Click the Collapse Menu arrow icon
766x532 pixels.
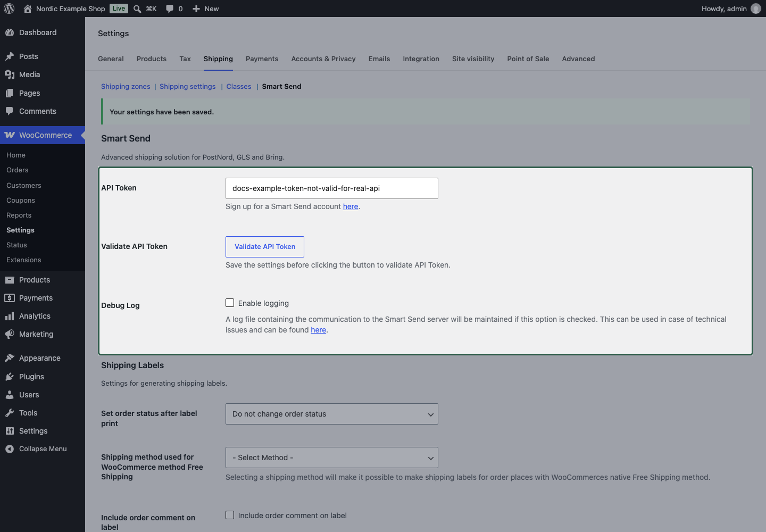[x=10, y=449]
